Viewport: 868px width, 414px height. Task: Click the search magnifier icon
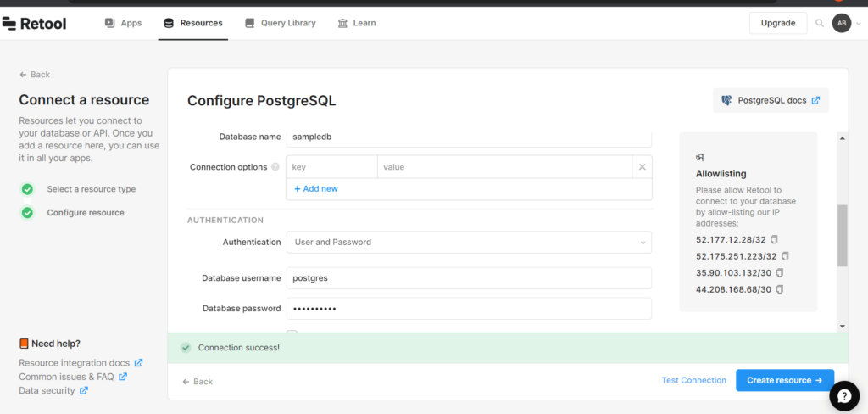tap(820, 23)
